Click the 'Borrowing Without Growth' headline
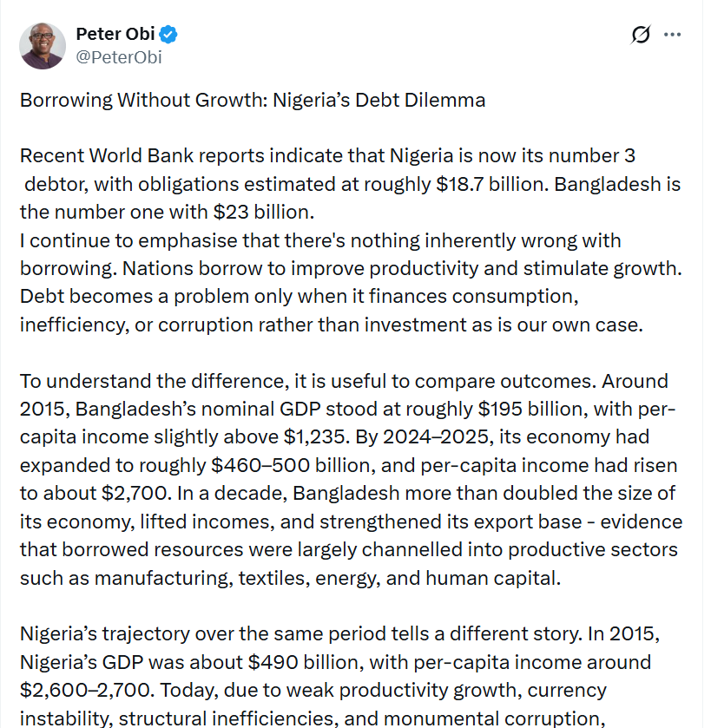Viewport: 711px width, 728px height. tap(252, 100)
